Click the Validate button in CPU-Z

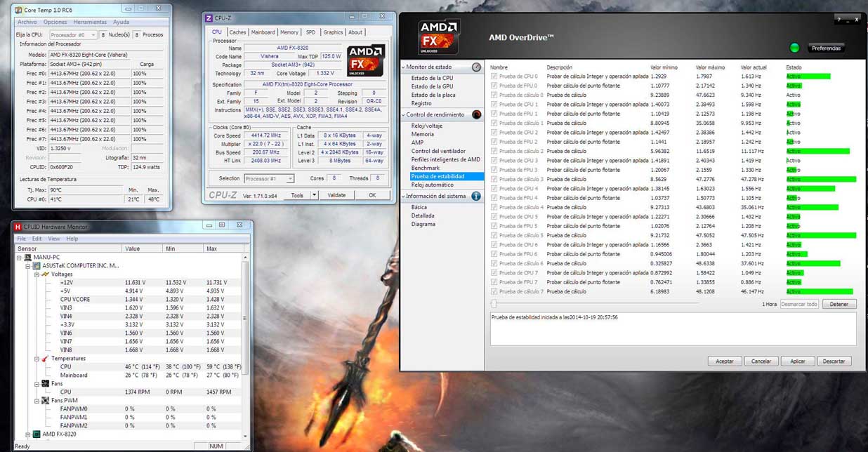(x=336, y=195)
